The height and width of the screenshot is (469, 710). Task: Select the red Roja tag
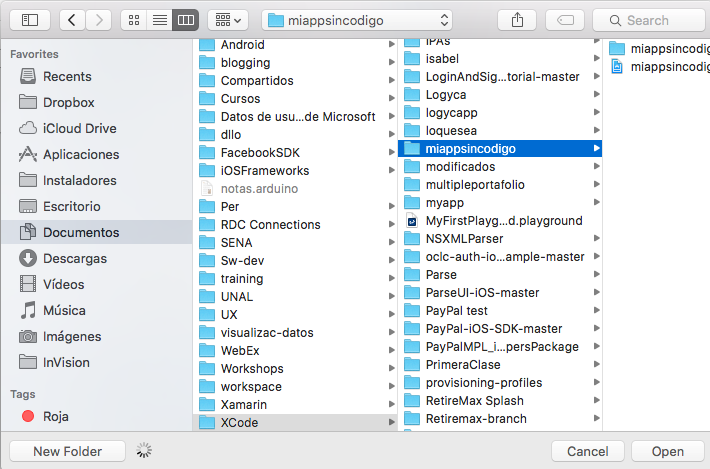click(56, 416)
